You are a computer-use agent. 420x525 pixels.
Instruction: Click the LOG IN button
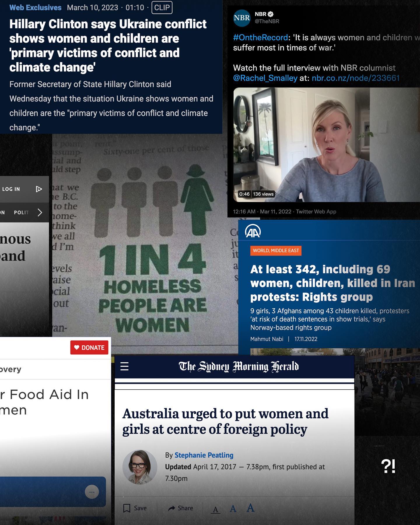coord(11,189)
